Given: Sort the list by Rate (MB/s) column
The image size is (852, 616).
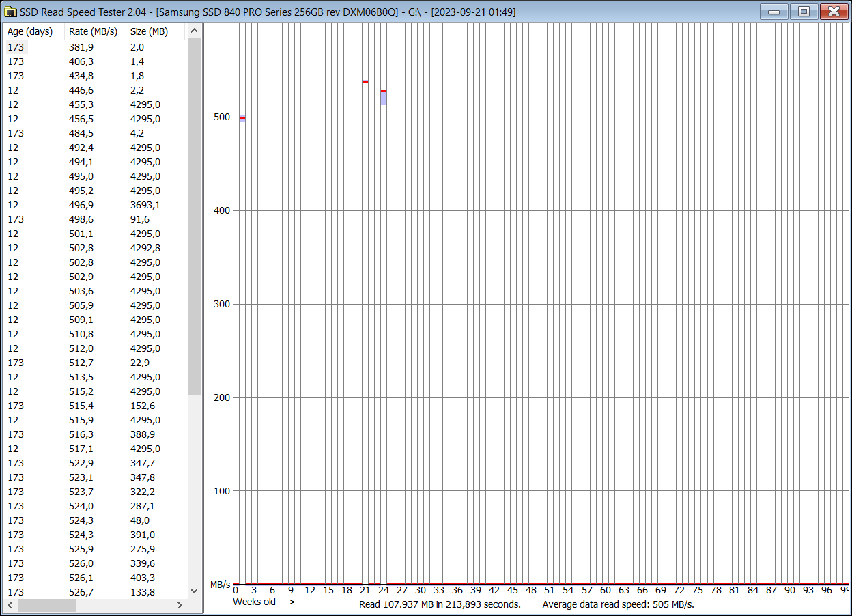Looking at the screenshot, I should point(93,31).
